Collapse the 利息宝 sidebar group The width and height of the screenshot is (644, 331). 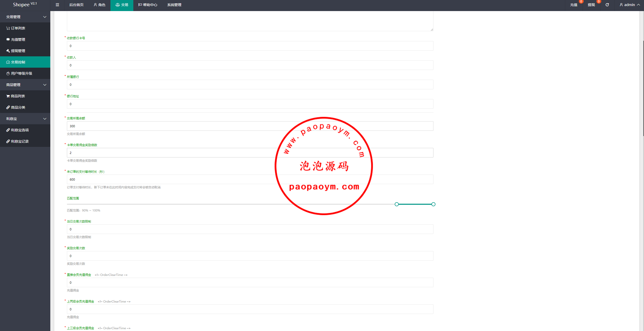pyautogui.click(x=25, y=119)
